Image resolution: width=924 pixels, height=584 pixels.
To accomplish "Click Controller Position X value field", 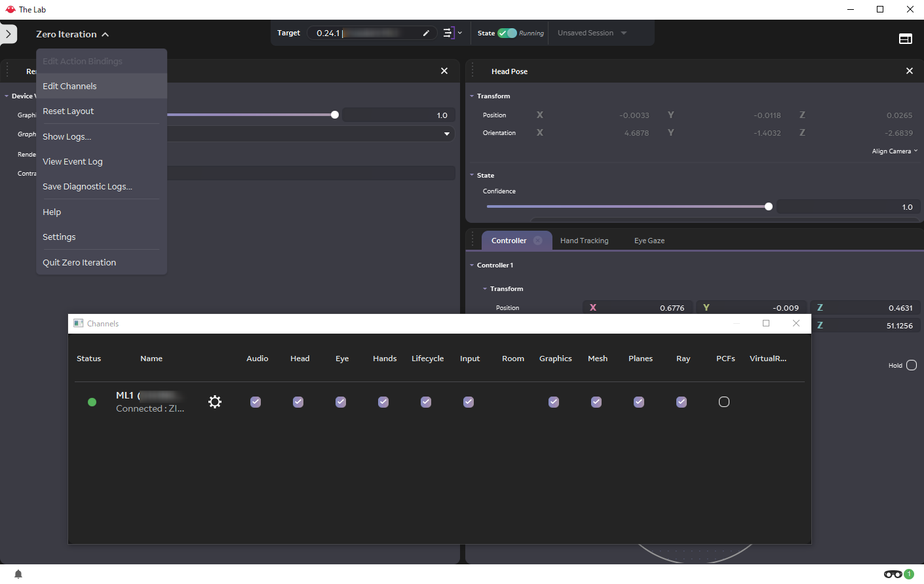I will coord(638,307).
